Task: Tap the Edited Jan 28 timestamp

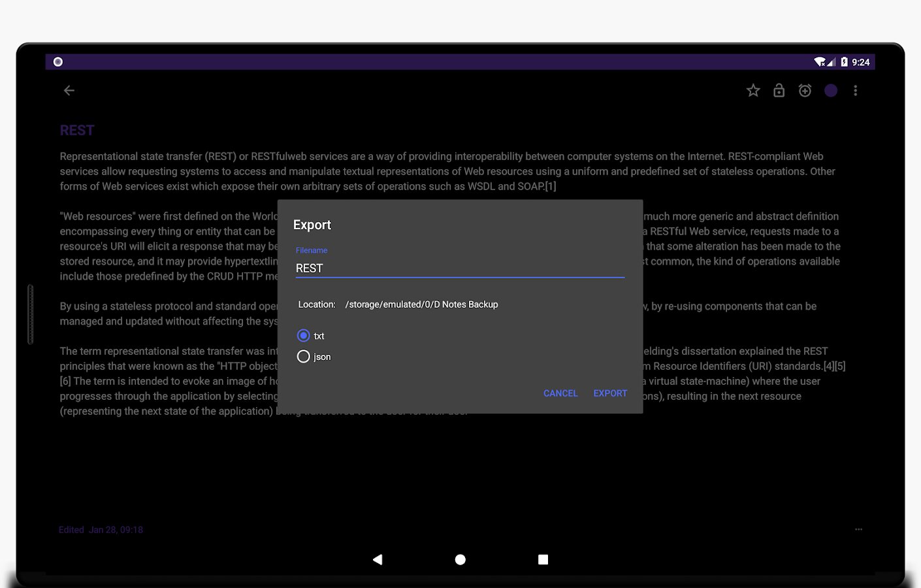Action: click(x=101, y=530)
